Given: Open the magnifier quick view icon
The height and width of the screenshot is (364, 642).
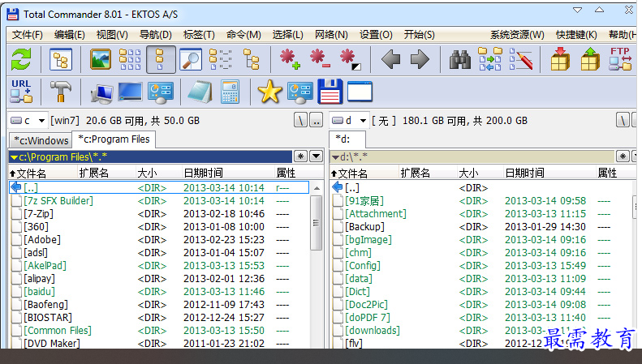Looking at the screenshot, I should (x=191, y=60).
